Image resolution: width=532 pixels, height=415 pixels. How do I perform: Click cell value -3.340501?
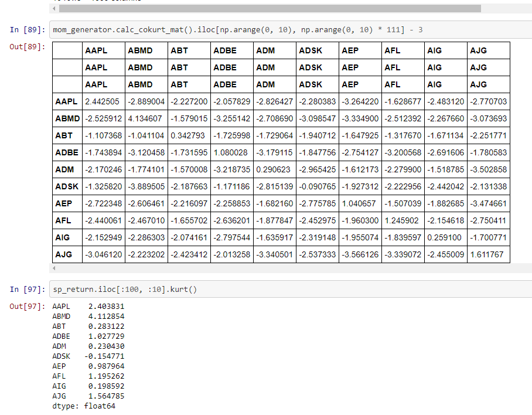click(x=274, y=254)
